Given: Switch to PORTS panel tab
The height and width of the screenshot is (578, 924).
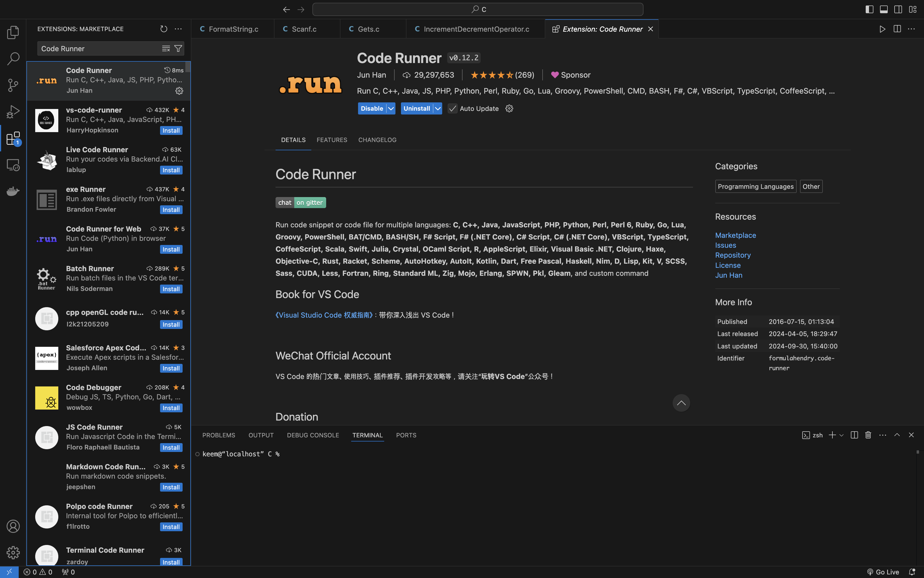Looking at the screenshot, I should (x=406, y=435).
